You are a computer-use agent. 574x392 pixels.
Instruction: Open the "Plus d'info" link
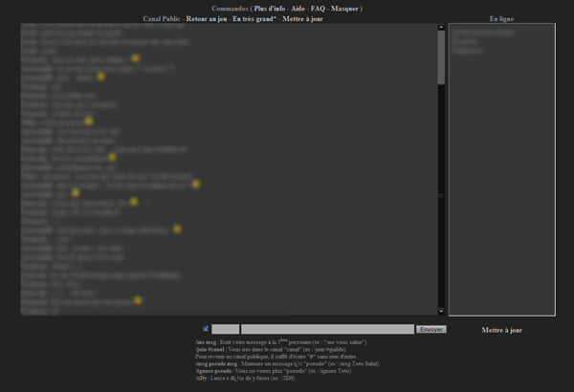click(x=270, y=9)
